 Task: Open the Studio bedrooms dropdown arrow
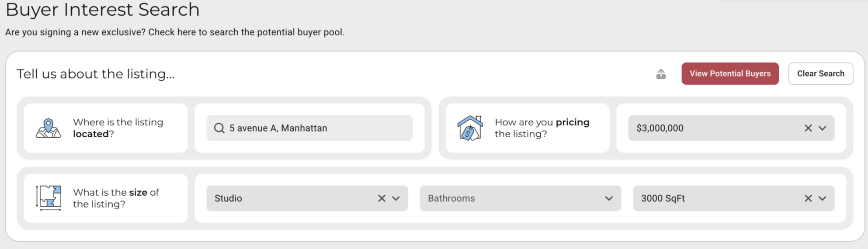pyautogui.click(x=396, y=198)
